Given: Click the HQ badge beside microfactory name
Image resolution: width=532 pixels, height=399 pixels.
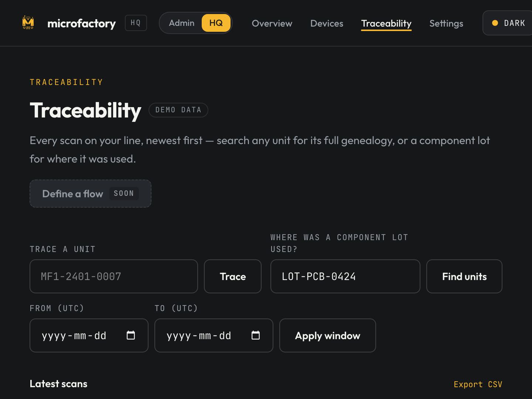Looking at the screenshot, I should click(x=136, y=23).
